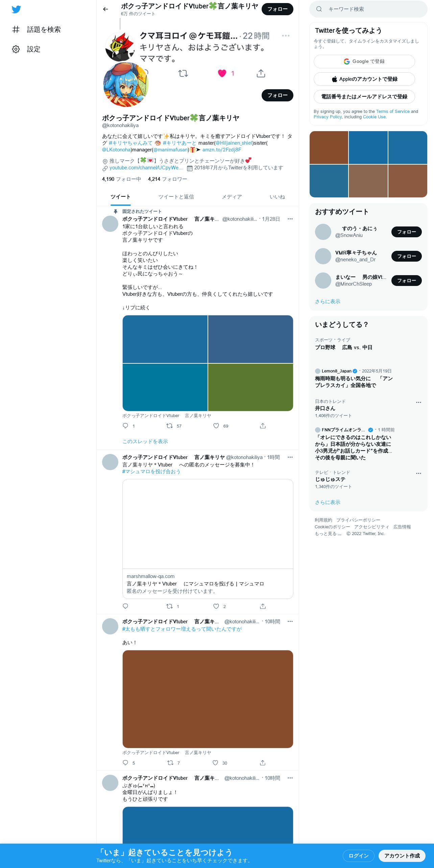Switch to ツイートと返信 tab
Image resolution: width=434 pixels, height=868 pixels.
176,197
